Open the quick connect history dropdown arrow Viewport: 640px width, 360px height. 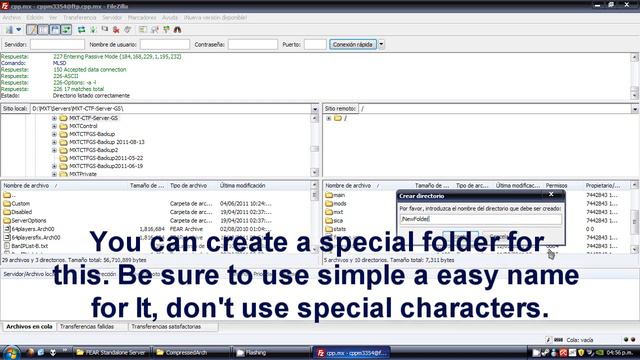pos(381,44)
